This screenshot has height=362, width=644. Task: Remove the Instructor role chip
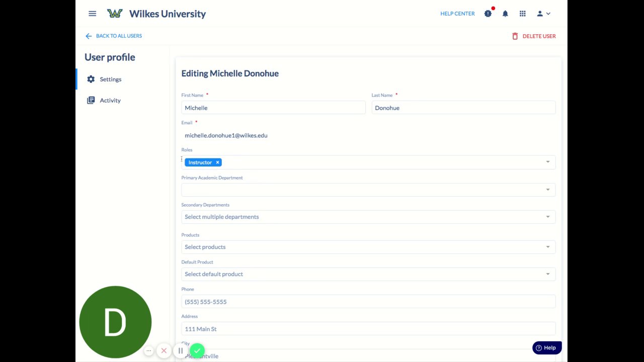217,162
